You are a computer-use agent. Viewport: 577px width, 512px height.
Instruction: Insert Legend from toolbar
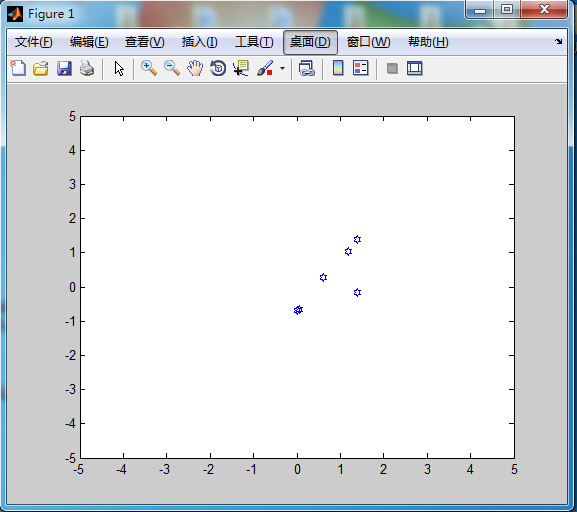[x=361, y=68]
